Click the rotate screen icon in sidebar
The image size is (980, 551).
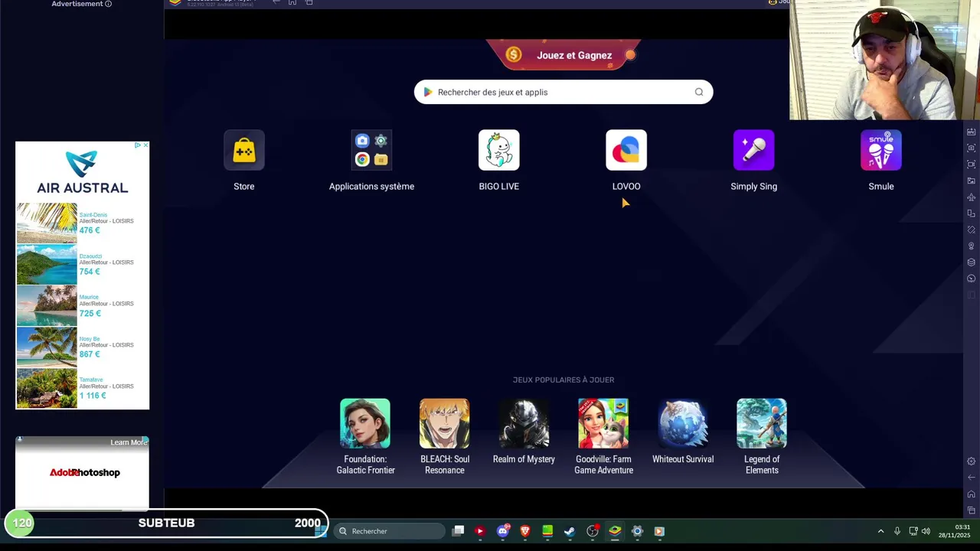click(972, 214)
